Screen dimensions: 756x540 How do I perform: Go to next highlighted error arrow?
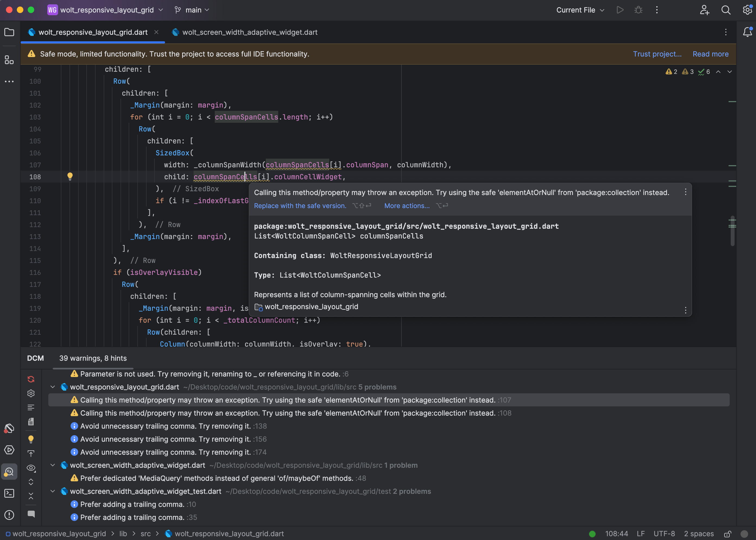[x=729, y=72]
